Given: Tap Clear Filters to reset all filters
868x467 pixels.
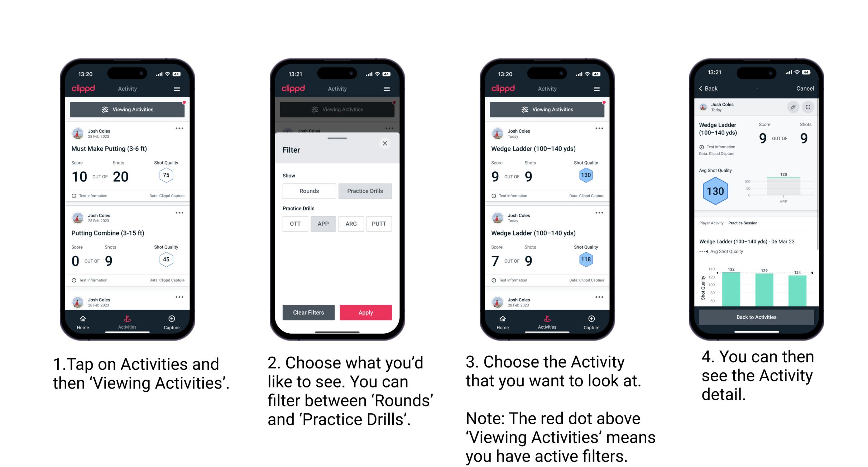Looking at the screenshot, I should tap(307, 312).
